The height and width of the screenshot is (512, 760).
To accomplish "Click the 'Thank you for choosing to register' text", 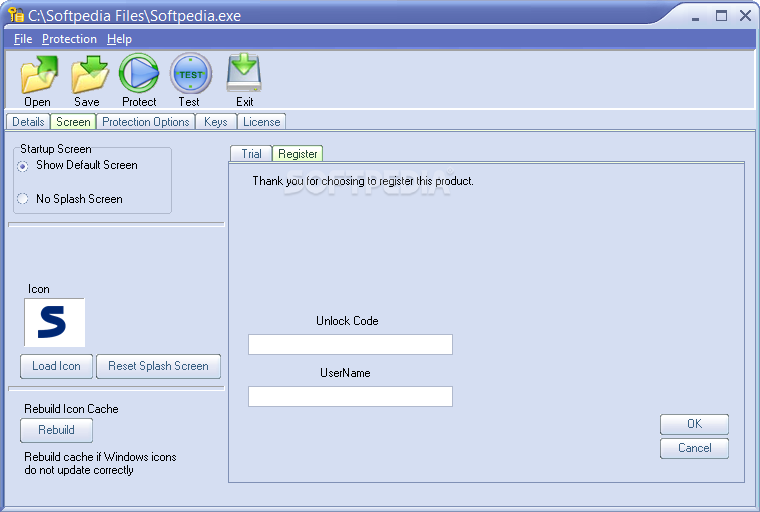I will coord(363,181).
